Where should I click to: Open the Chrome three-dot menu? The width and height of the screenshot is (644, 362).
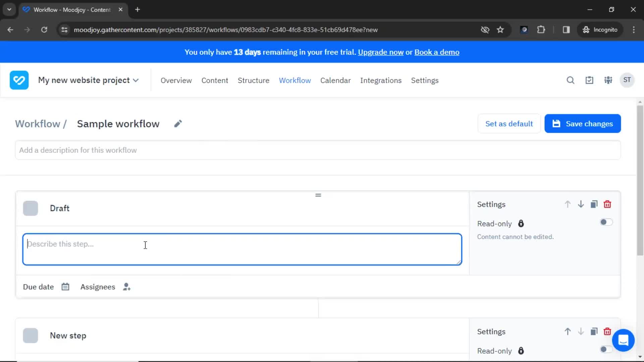(634, 30)
